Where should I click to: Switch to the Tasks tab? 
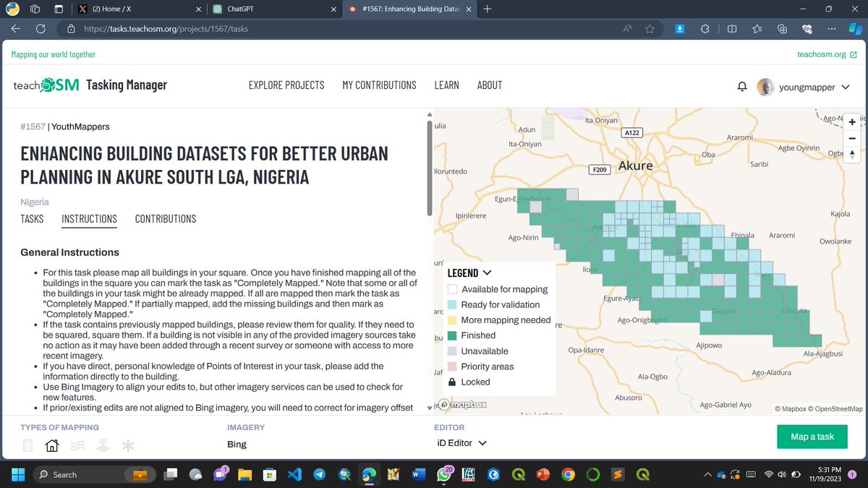click(x=32, y=218)
